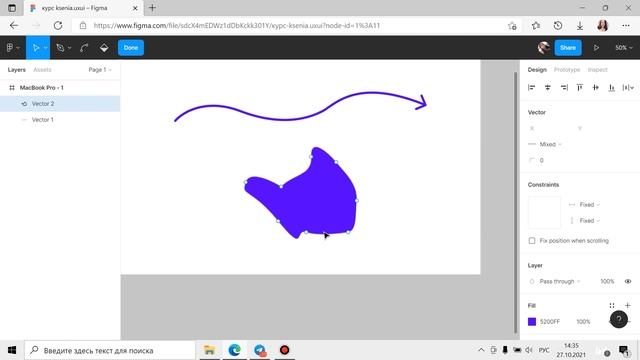Present the prototype with play icon
Image resolution: width=640 pixels, height=360 pixels.
tap(596, 48)
